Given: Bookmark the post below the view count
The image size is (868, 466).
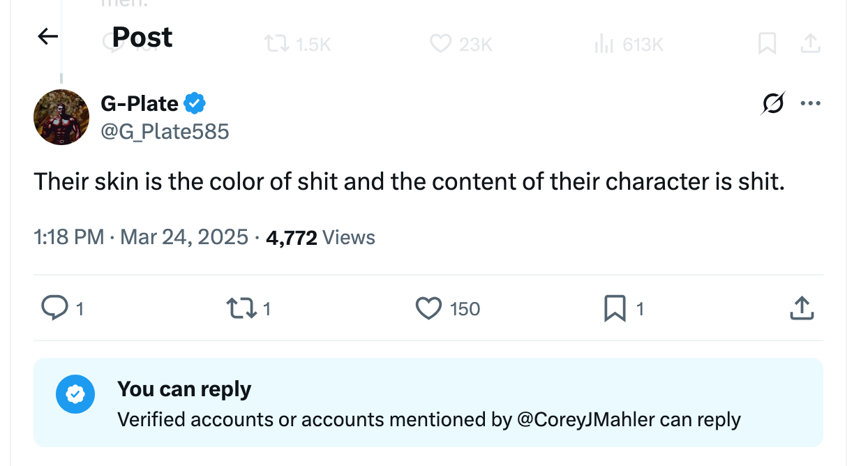Looking at the screenshot, I should point(615,308).
